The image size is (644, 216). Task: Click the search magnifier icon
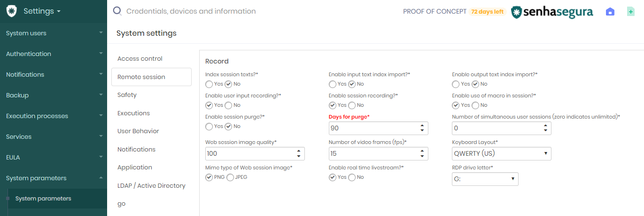pos(117,11)
